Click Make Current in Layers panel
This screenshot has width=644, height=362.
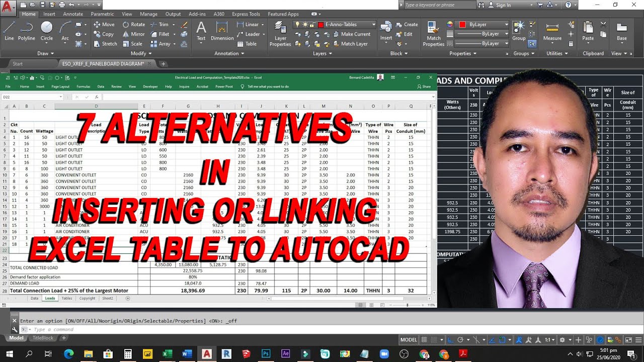coord(351,34)
